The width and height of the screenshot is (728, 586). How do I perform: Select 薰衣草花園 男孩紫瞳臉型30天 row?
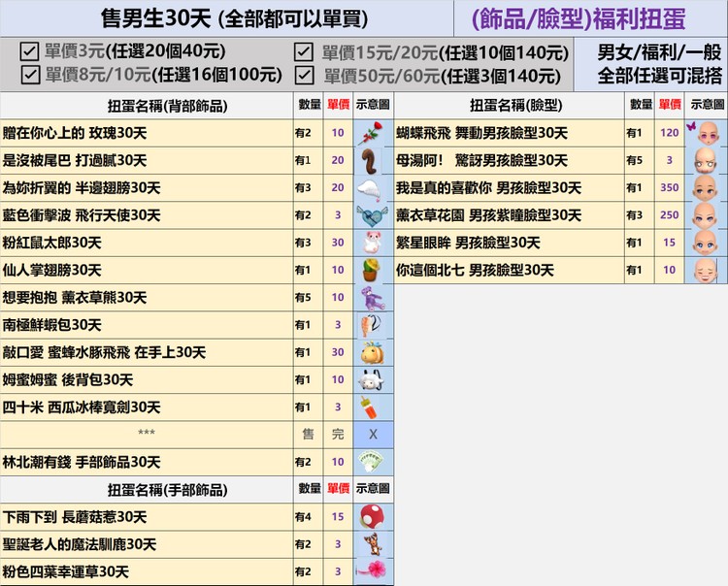[488, 215]
